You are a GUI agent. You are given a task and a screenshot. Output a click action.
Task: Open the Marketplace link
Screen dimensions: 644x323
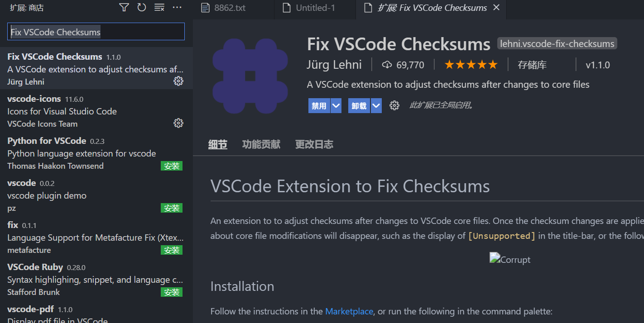pos(349,311)
